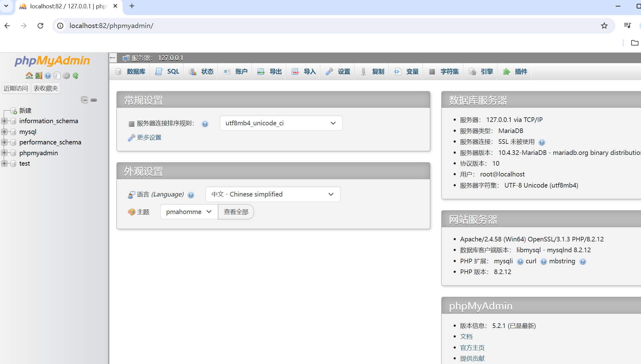The width and height of the screenshot is (641, 364).
Task: Open the media control icon in browser toolbar
Action: pos(627,26)
